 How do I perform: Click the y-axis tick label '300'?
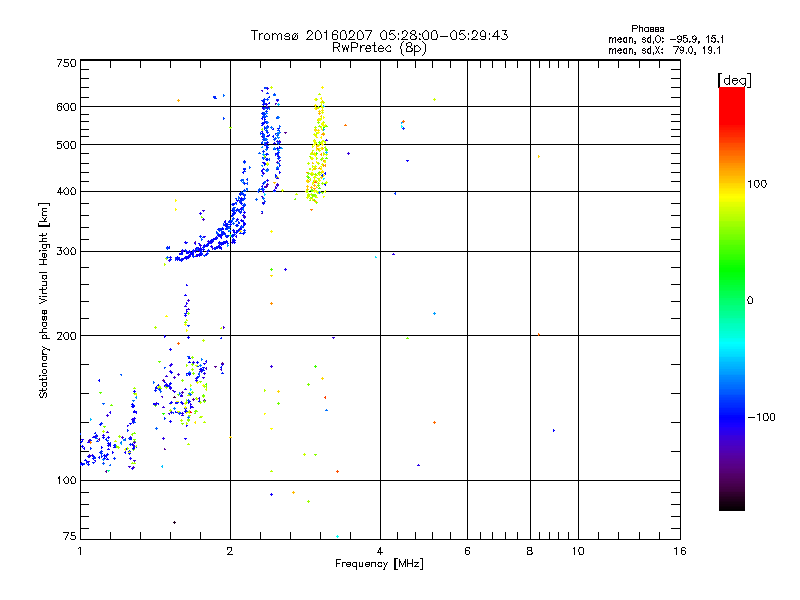click(x=66, y=251)
